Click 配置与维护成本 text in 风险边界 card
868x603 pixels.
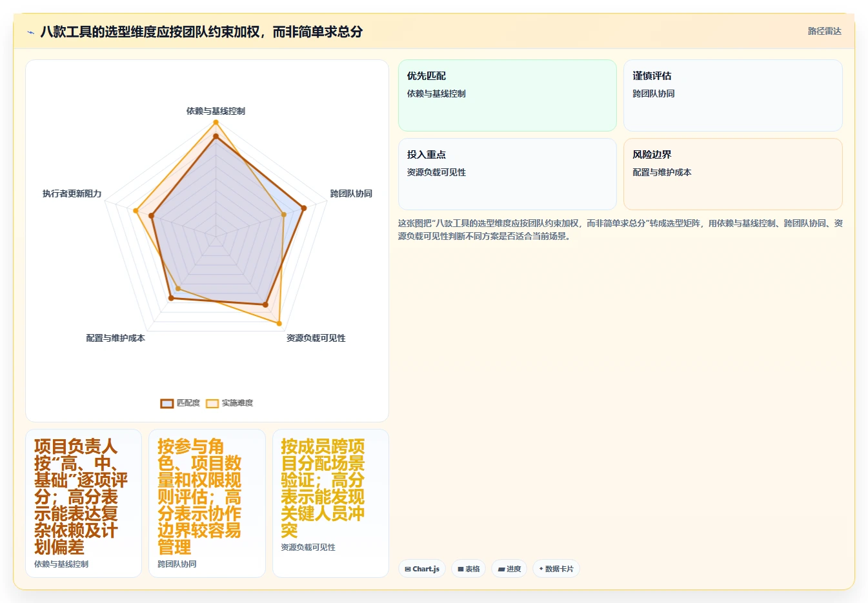tap(662, 172)
